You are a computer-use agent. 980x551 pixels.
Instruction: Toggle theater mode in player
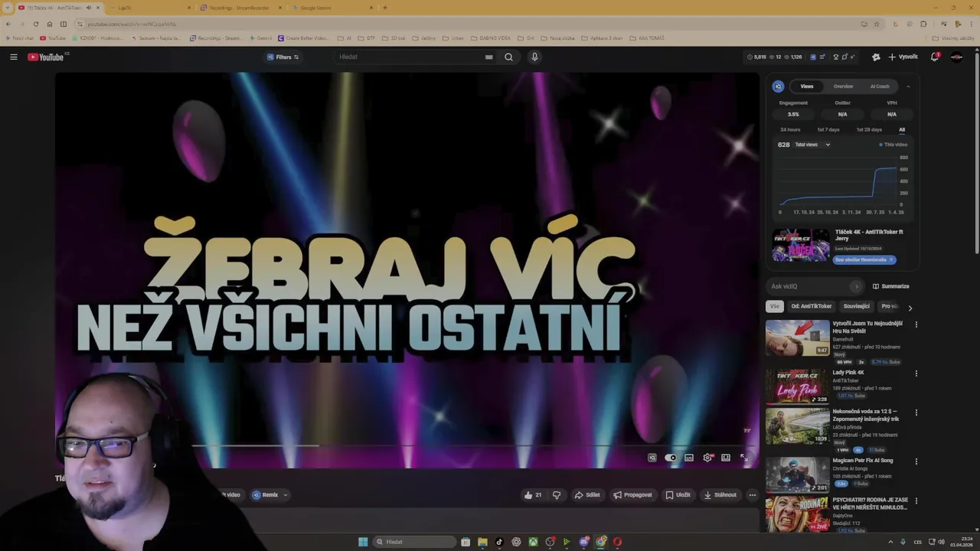point(726,458)
